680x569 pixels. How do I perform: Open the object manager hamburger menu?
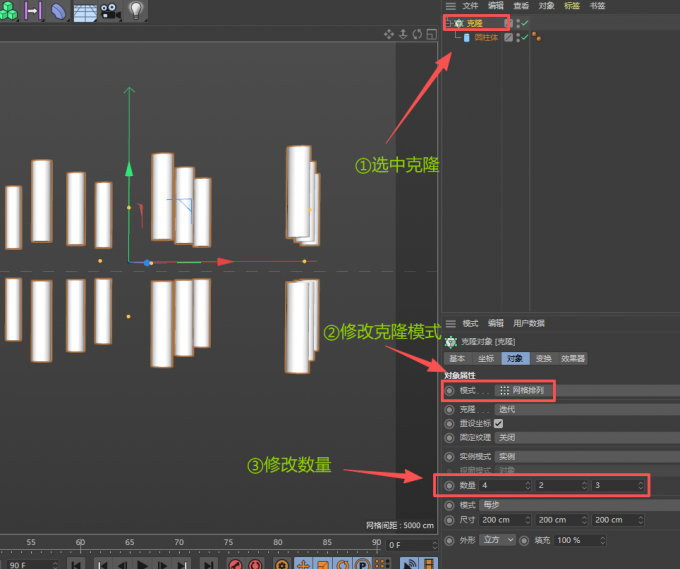tap(451, 6)
